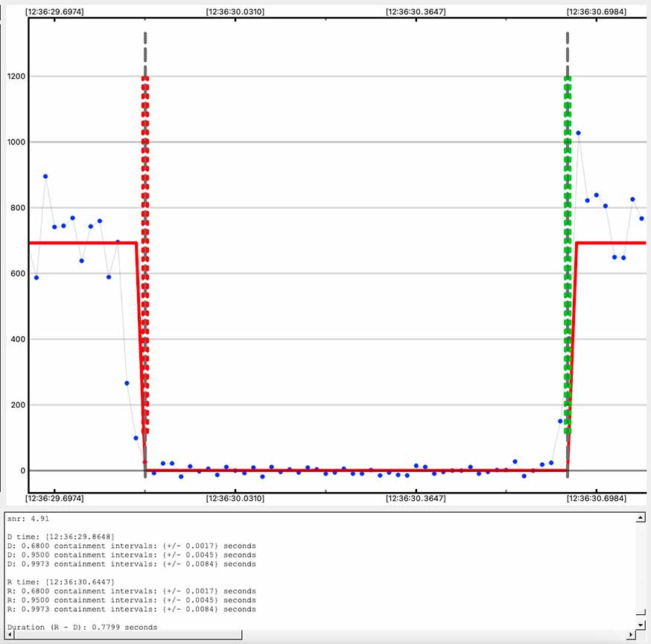Click the 'Duration (R - D): 0.7799 seconds' line
651x644 pixels.
point(82,627)
